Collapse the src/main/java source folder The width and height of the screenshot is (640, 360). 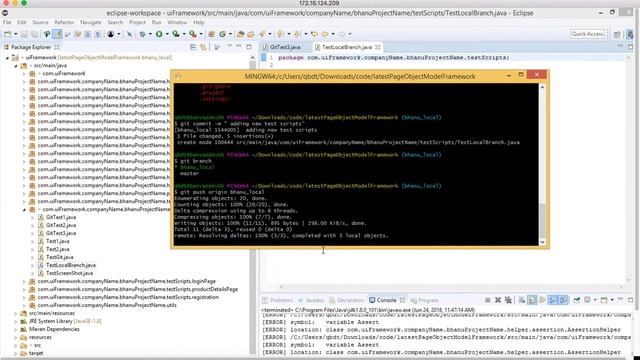(x=16, y=66)
